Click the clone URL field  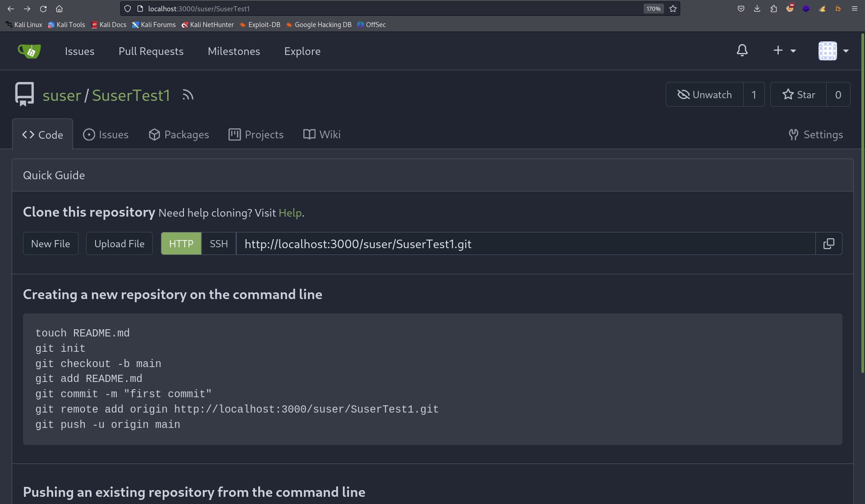pos(526,244)
